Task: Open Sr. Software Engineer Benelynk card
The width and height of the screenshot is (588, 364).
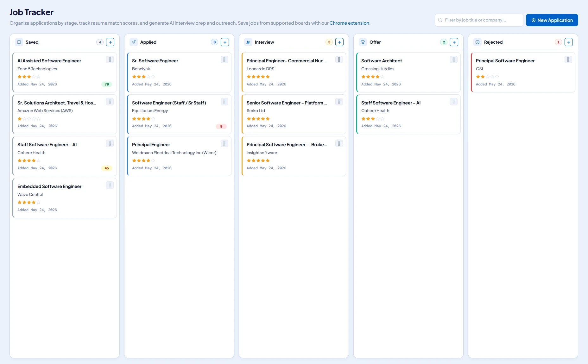Action: click(x=179, y=72)
